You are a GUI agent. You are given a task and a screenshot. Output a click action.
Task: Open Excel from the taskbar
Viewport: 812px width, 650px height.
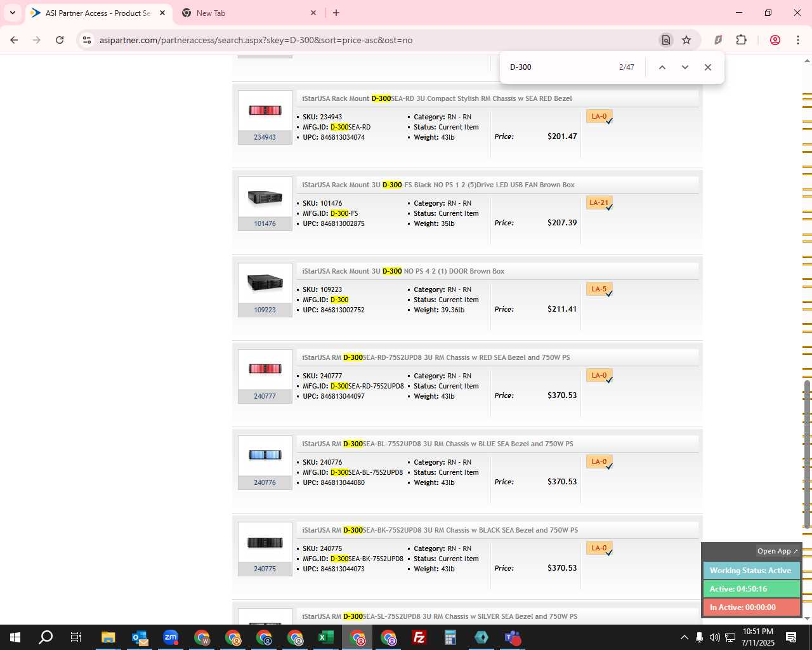[x=325, y=637]
